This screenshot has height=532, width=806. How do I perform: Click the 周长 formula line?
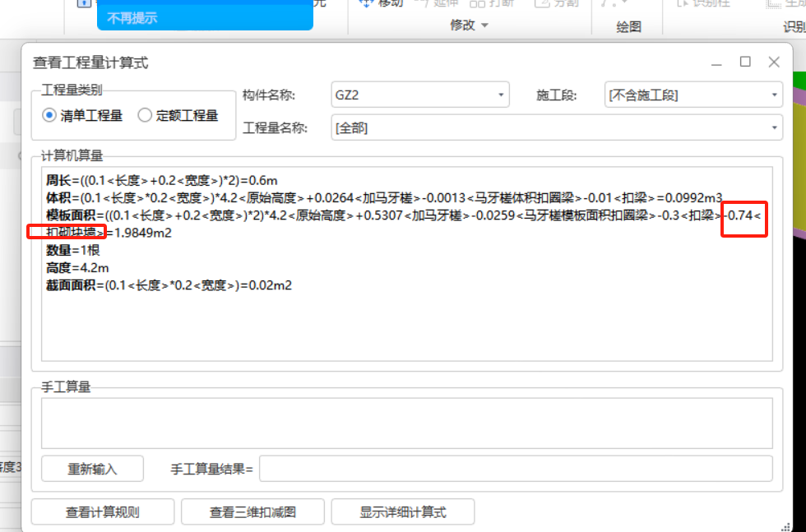point(161,180)
